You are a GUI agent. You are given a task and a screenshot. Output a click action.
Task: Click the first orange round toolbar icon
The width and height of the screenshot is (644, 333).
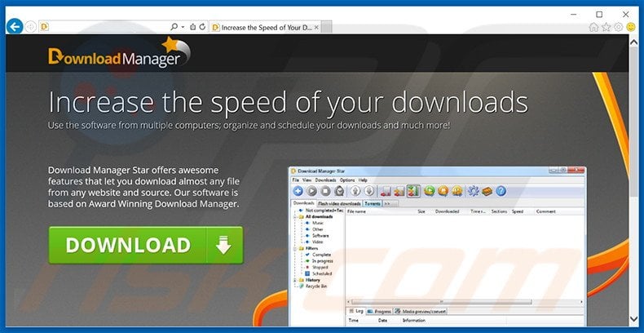coord(443,191)
